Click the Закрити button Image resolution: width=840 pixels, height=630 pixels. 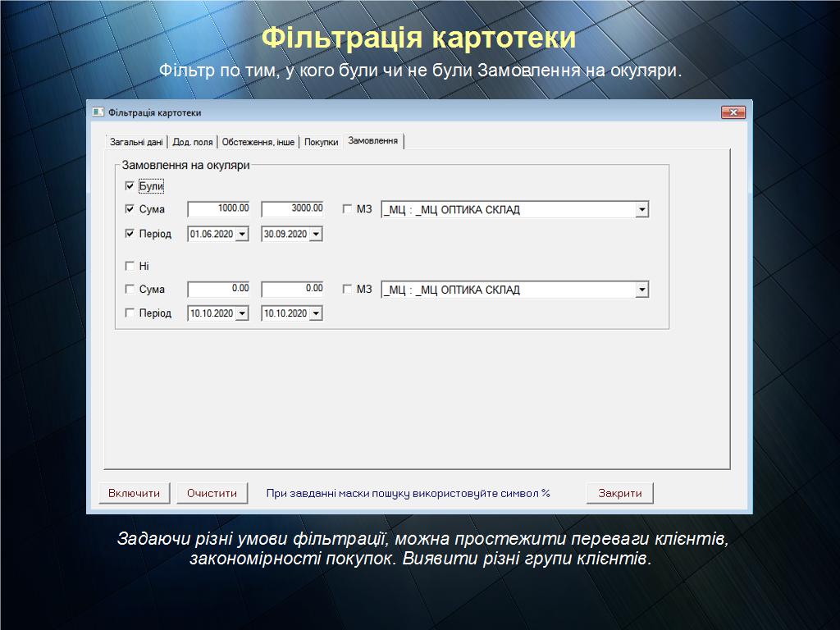click(619, 493)
